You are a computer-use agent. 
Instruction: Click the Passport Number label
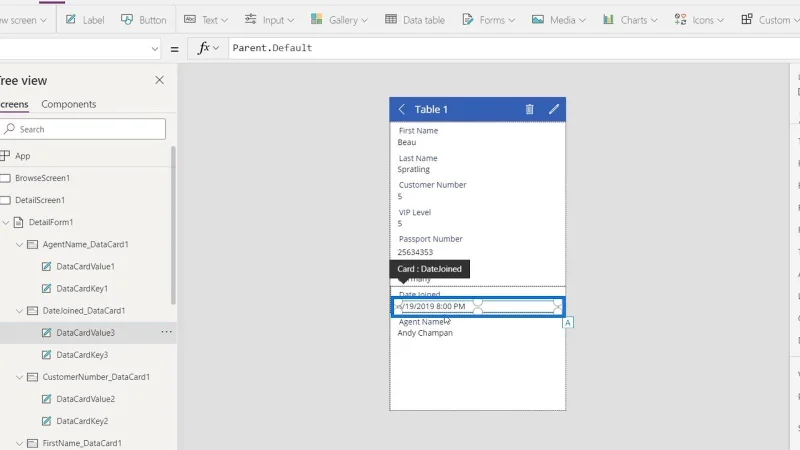[431, 239]
